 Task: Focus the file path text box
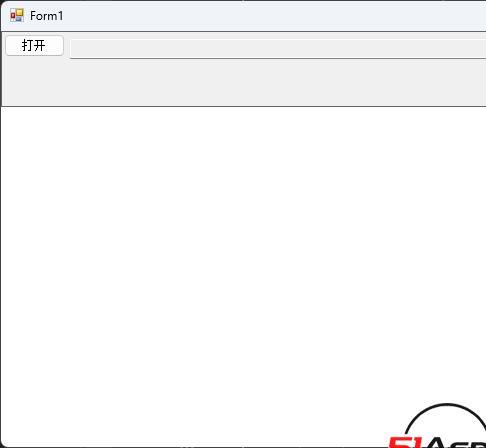278,49
